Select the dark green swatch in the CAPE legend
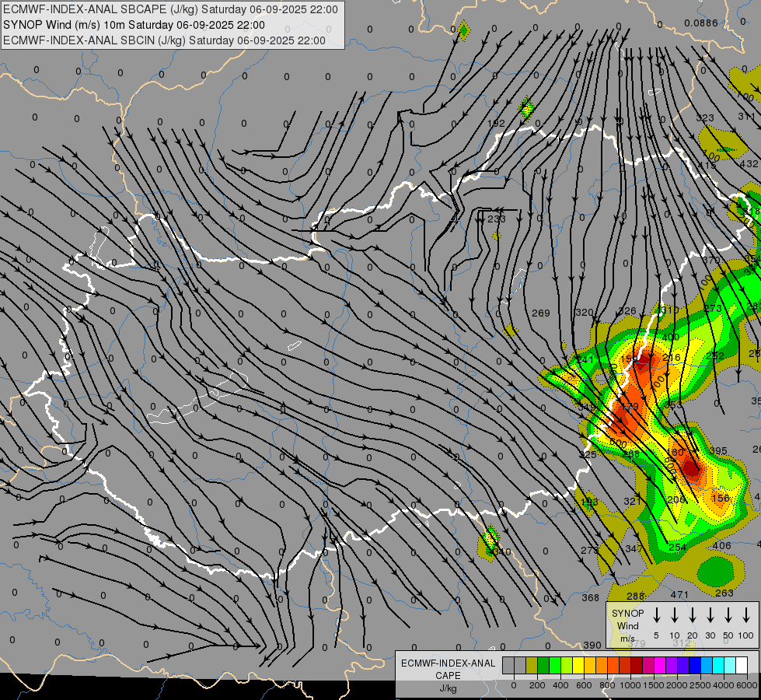Viewport: 761px width, 700px height. pyautogui.click(x=543, y=666)
